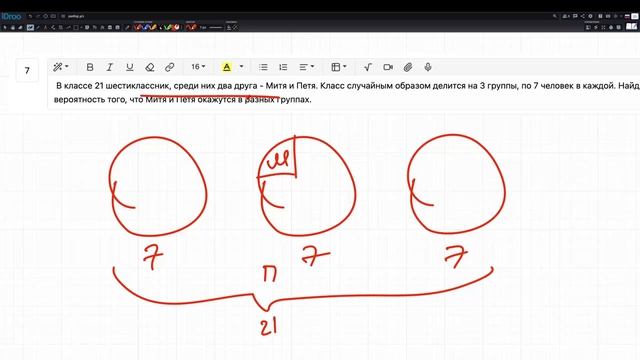Record audio with the microphone icon
Screen dimensions: 640x360
(x=428, y=67)
